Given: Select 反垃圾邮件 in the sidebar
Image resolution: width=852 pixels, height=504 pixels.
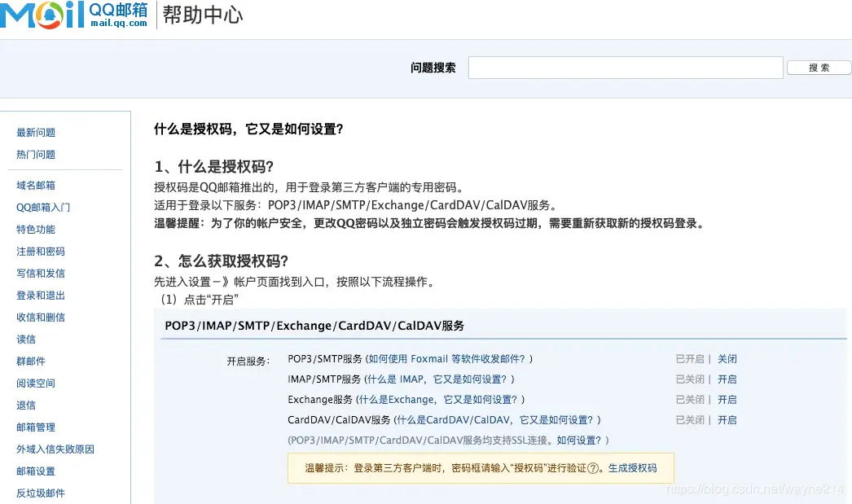Looking at the screenshot, I should coord(36,493).
